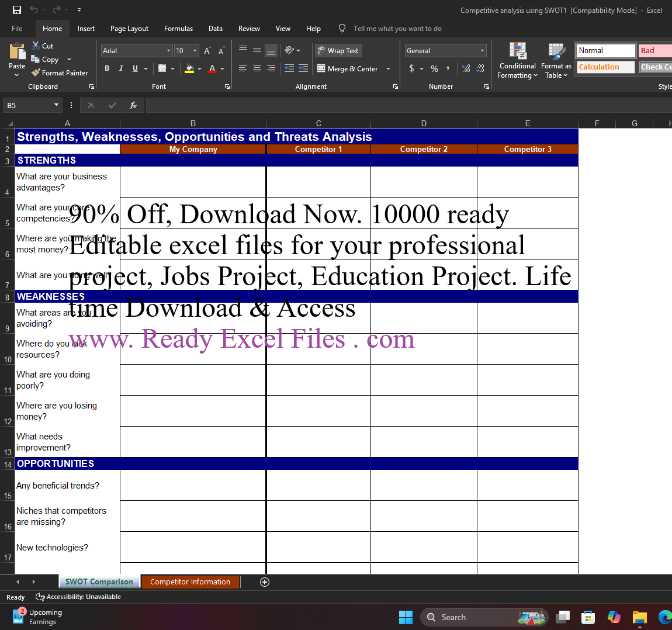Apply the red font color
The width and height of the screenshot is (672, 630).
pyautogui.click(x=212, y=68)
